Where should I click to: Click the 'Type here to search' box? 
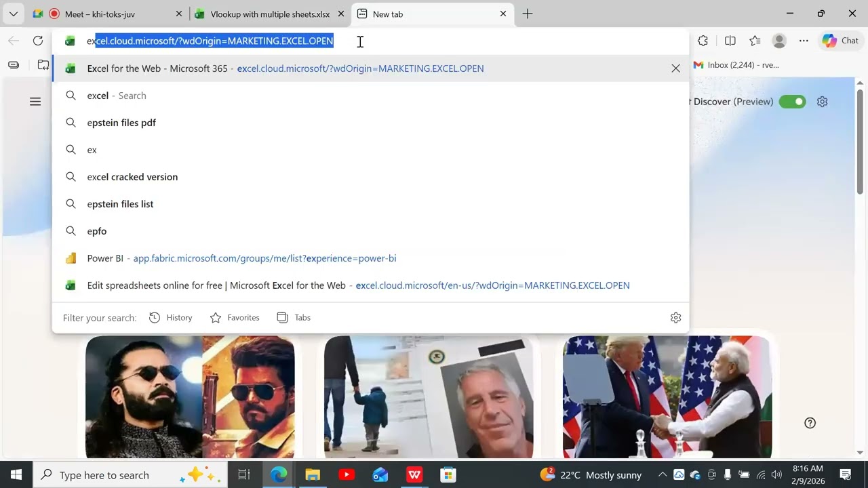131,474
